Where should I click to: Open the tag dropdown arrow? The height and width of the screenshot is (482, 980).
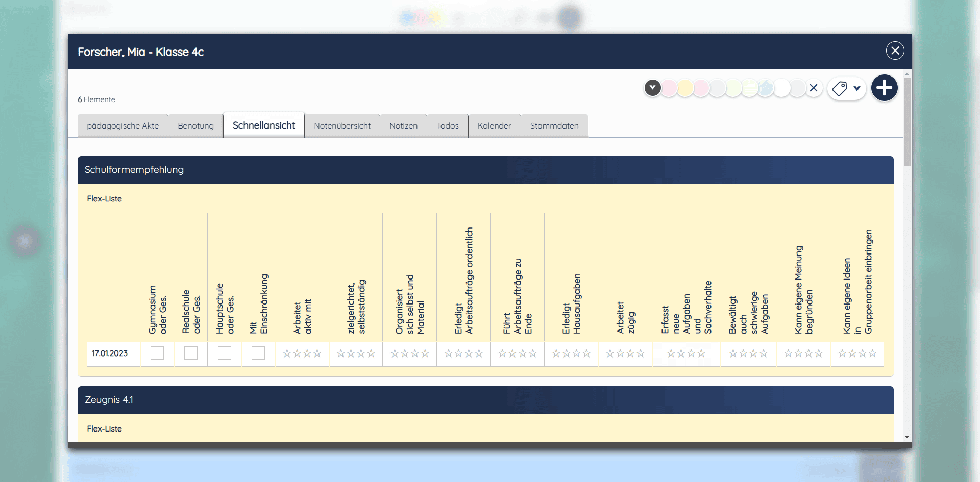click(x=857, y=88)
